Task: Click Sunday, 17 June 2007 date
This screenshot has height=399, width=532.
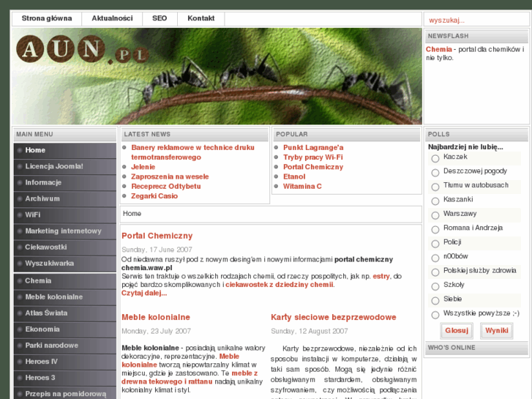Action: (157, 250)
